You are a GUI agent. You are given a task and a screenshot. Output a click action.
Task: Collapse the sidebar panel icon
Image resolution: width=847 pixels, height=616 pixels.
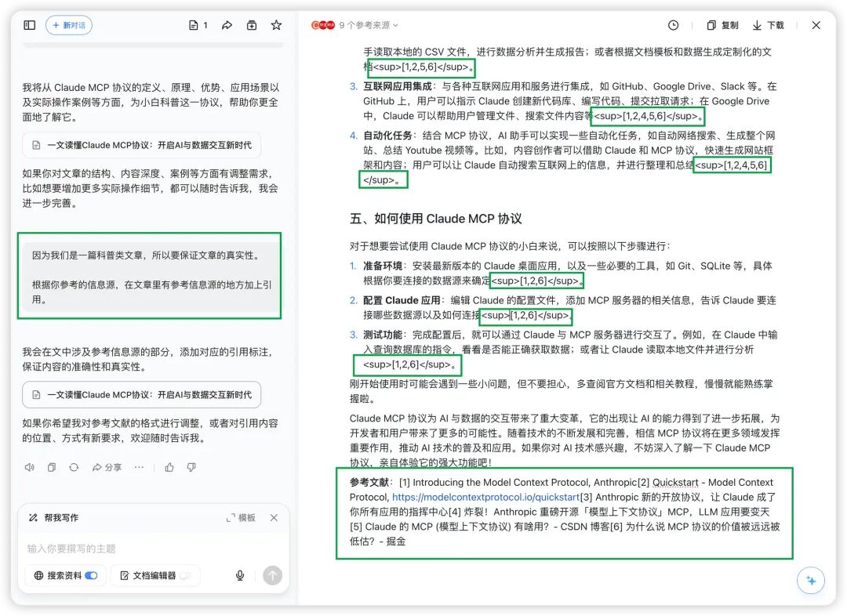pos(30,25)
